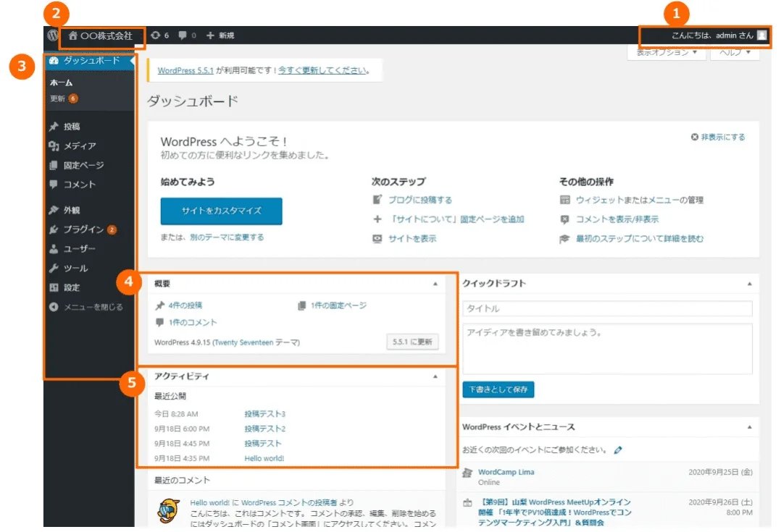Viewport: 781px width, 532px height.
Task: Open the ホーム submenu item
Action: click(x=62, y=83)
